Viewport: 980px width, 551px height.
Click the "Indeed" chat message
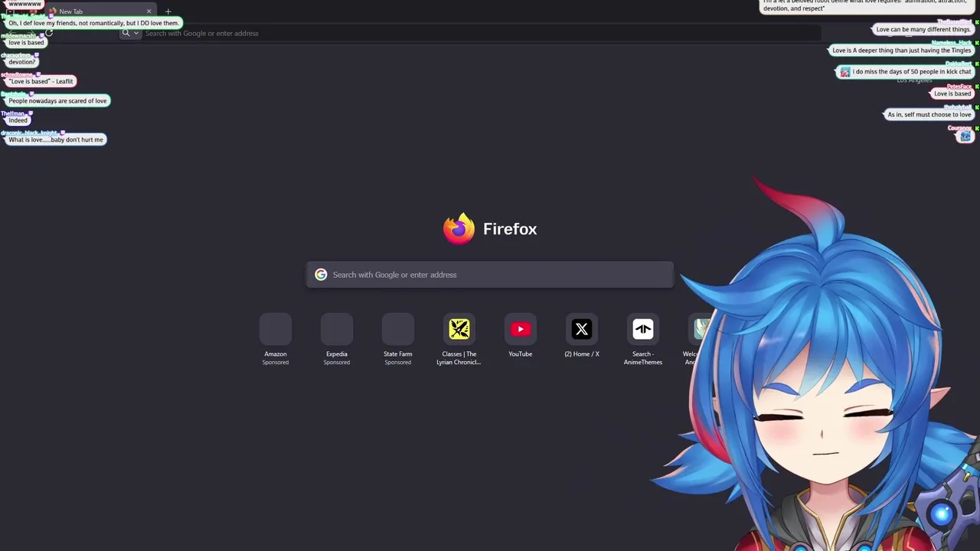[x=18, y=120]
